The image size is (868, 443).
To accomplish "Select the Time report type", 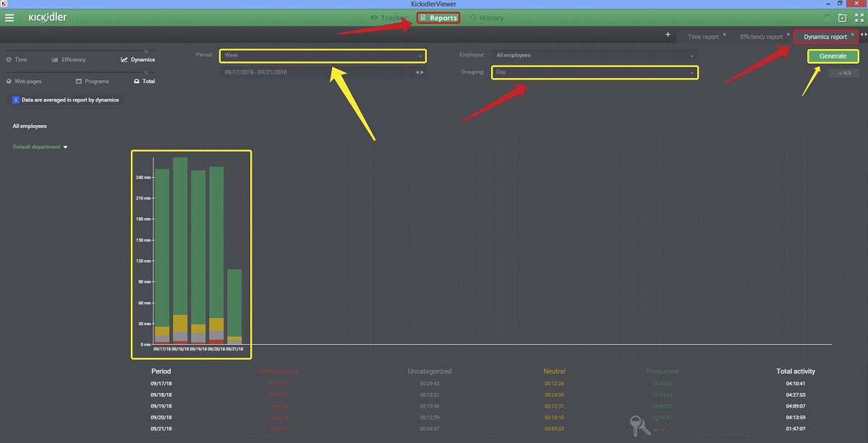I will tap(17, 60).
